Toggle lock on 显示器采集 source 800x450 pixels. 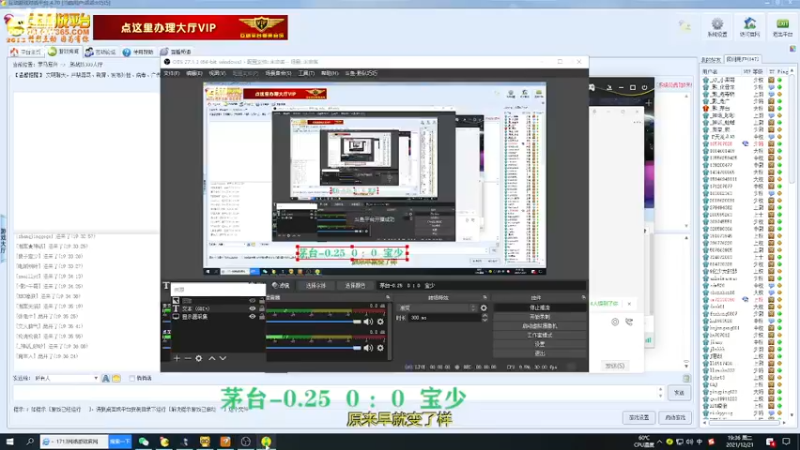262,317
